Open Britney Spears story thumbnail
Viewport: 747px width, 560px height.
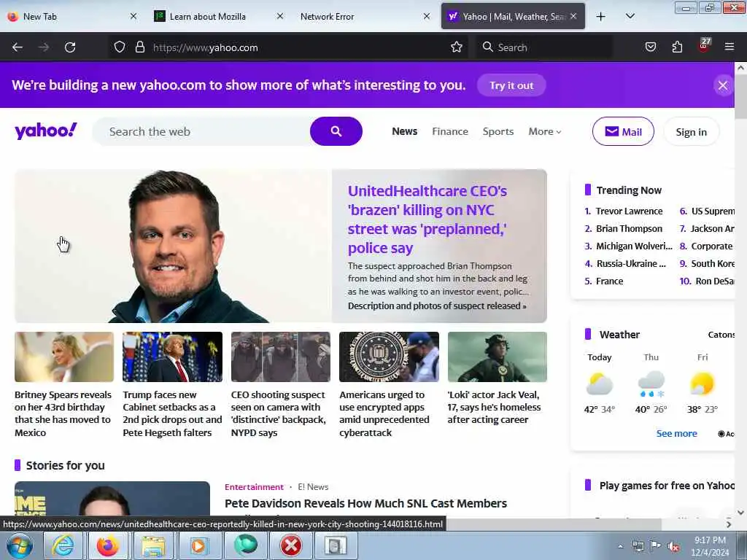pos(64,357)
